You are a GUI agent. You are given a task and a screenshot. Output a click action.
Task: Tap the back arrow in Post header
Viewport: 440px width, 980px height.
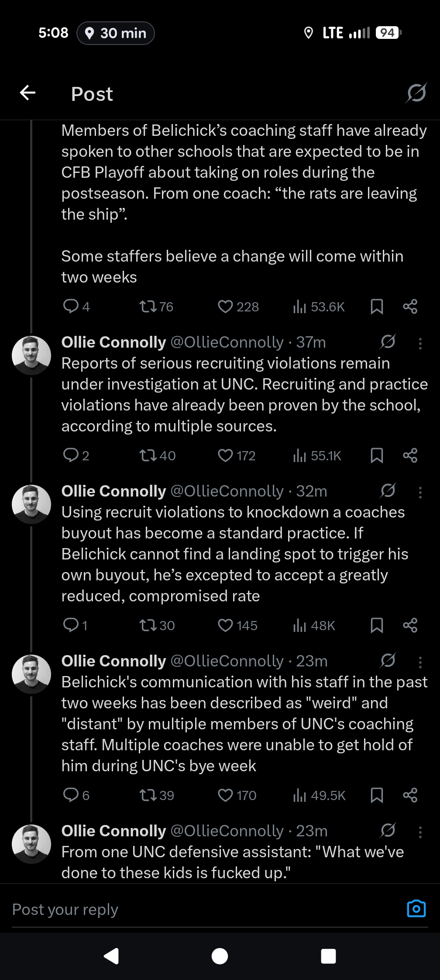(x=27, y=93)
